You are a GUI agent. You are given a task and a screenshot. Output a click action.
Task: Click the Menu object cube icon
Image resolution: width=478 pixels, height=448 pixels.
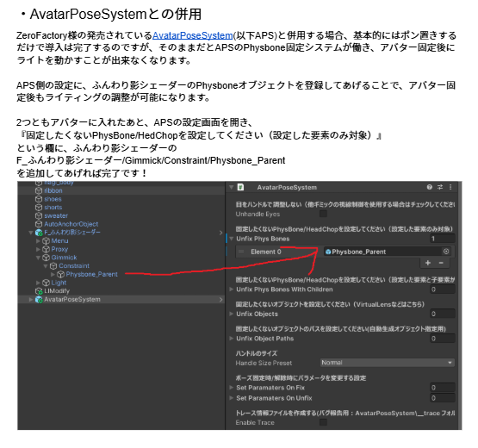(46, 241)
